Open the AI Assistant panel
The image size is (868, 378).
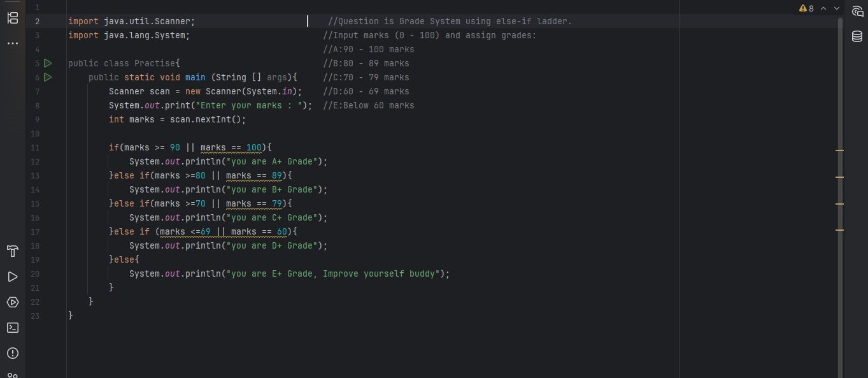[x=857, y=11]
